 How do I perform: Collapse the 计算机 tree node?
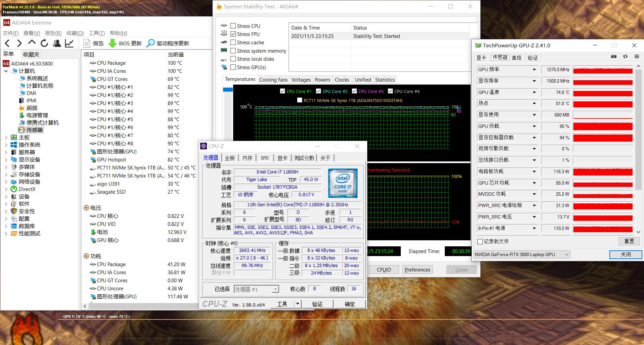tap(6, 71)
